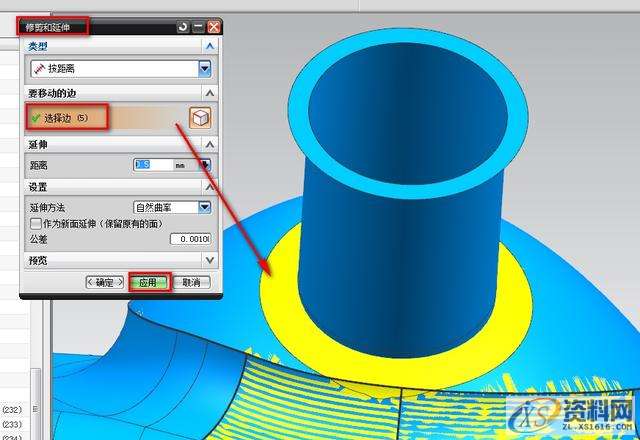
Task: Open the distance unit dropdown arrow
Action: click(x=205, y=165)
